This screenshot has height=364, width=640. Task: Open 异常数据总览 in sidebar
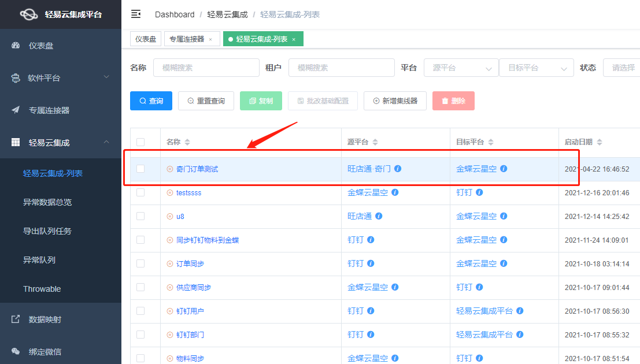pyautogui.click(x=60, y=202)
